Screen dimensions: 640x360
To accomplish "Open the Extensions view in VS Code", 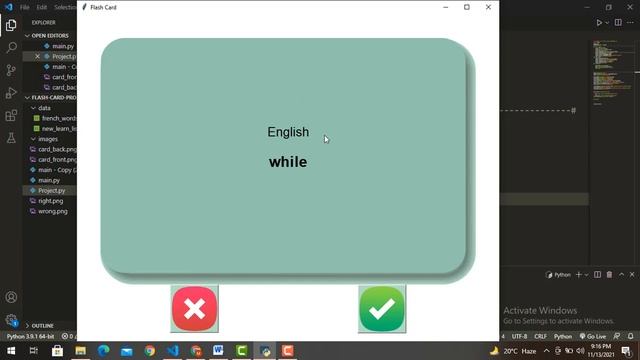I will (11, 116).
